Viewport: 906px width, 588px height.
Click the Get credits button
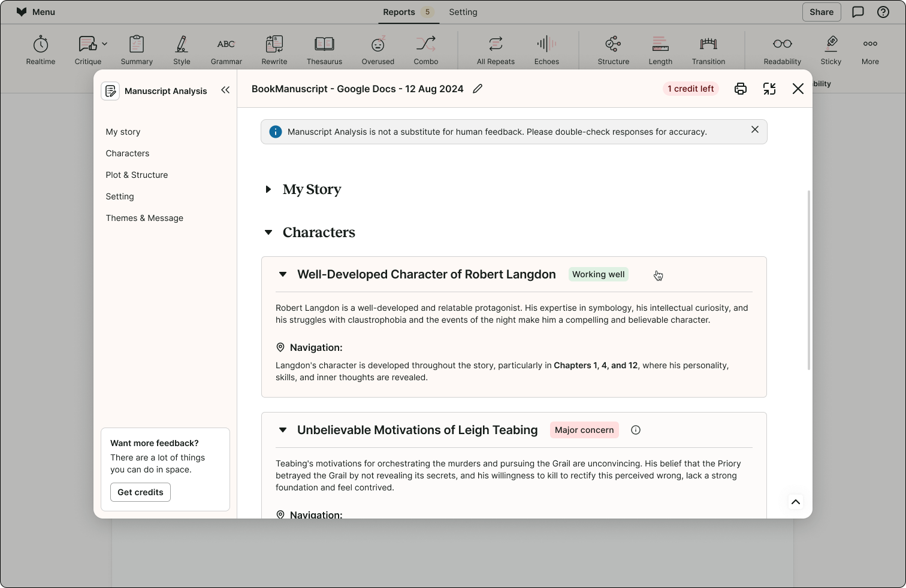pyautogui.click(x=140, y=492)
